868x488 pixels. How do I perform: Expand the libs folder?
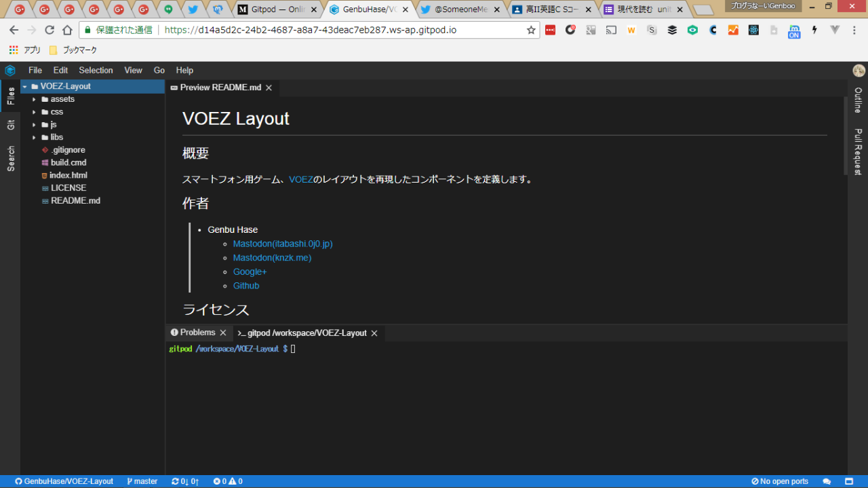(x=56, y=137)
